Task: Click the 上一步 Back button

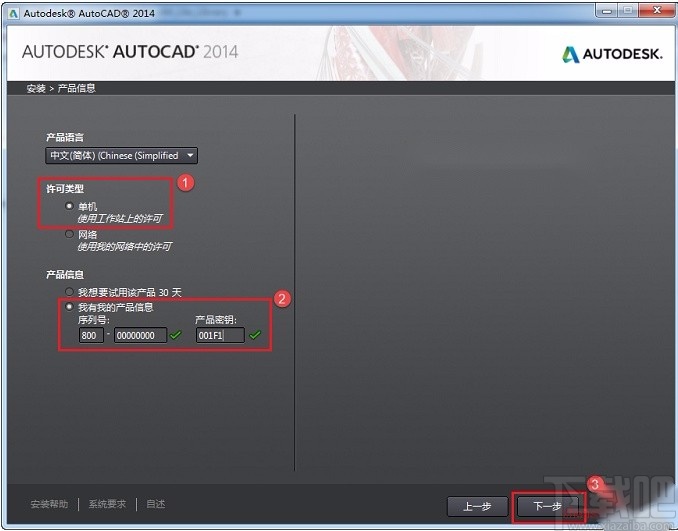Action: click(477, 506)
